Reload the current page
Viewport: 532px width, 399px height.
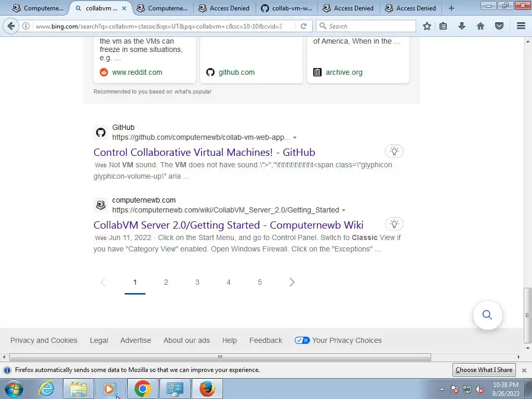[x=303, y=26]
